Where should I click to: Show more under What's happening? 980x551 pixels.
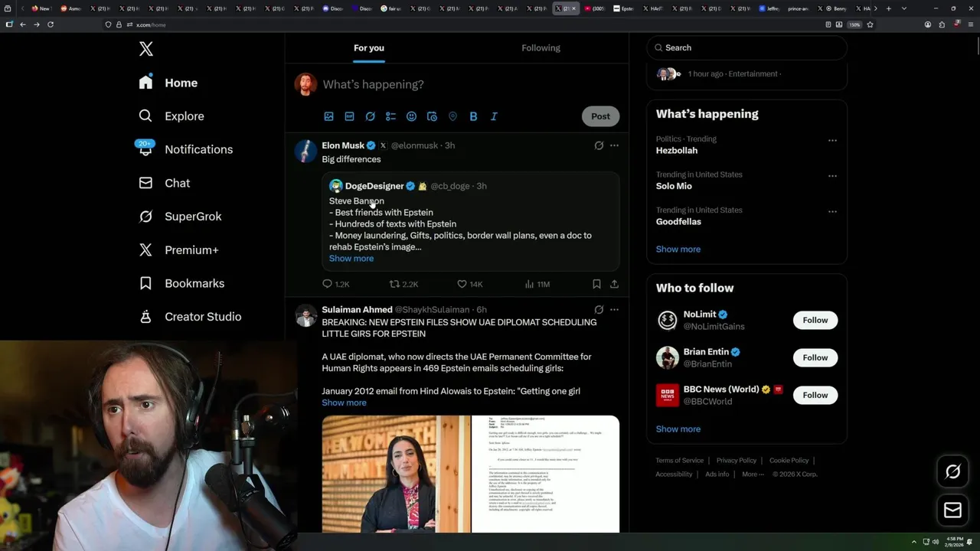click(x=678, y=249)
